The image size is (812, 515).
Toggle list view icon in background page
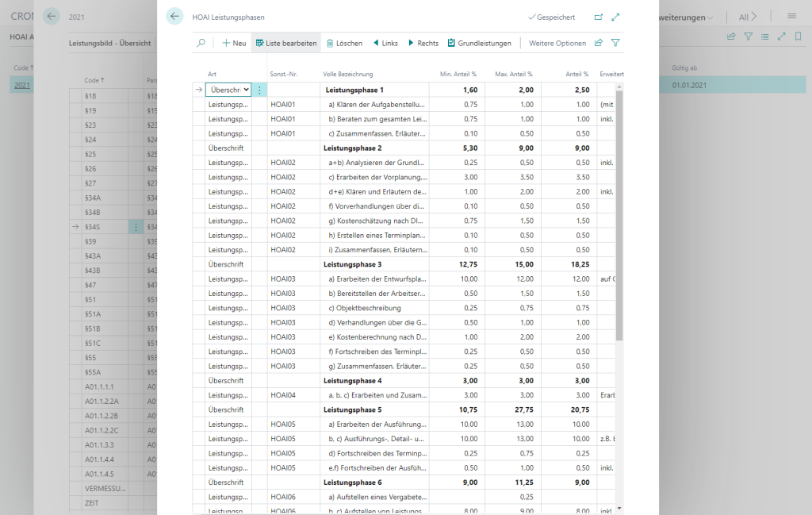point(765,37)
